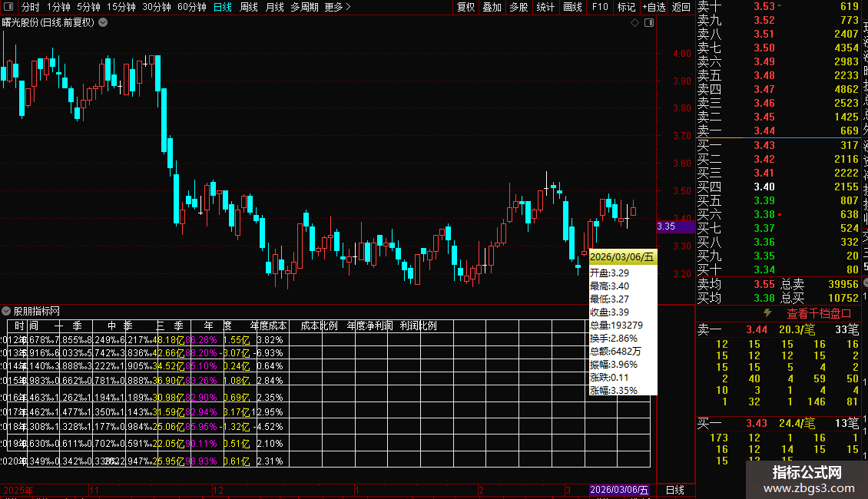Screen dimensions: 868x499
Task: Add stock via +自选 button
Action: click(x=654, y=7)
